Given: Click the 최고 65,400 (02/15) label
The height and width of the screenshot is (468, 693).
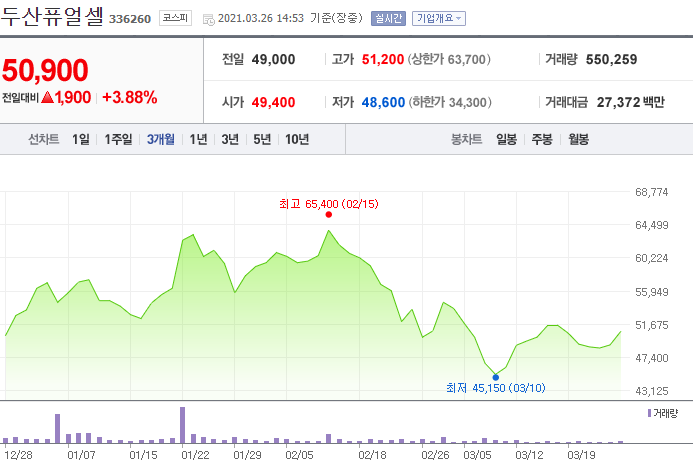Looking at the screenshot, I should 329,204.
